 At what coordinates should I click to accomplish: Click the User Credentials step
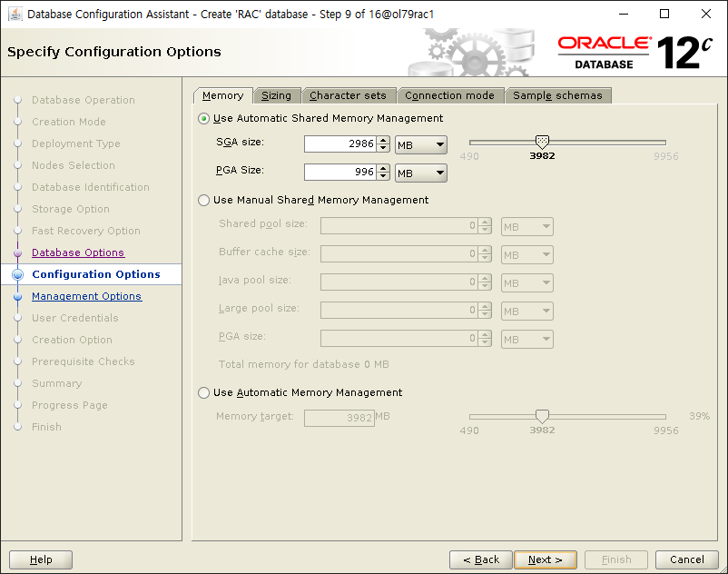click(74, 318)
